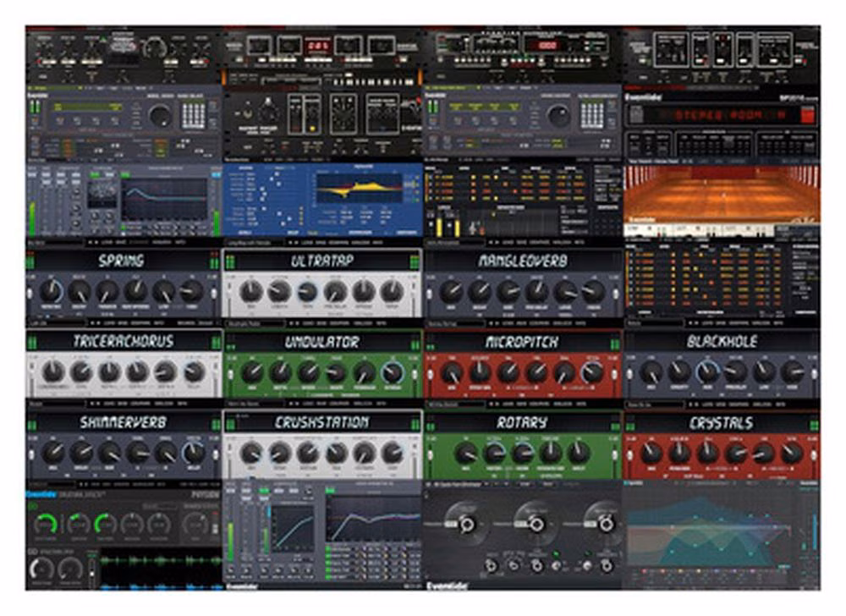Screen dimensions: 846x616
Task: Click the CrushStation SUSTAIN knob
Action: pyautogui.click(x=307, y=453)
